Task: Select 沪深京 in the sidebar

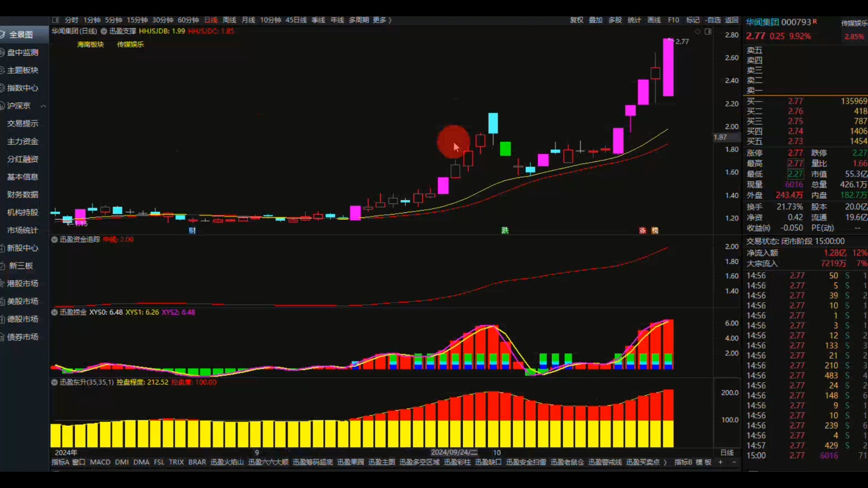Action: pyautogui.click(x=19, y=106)
